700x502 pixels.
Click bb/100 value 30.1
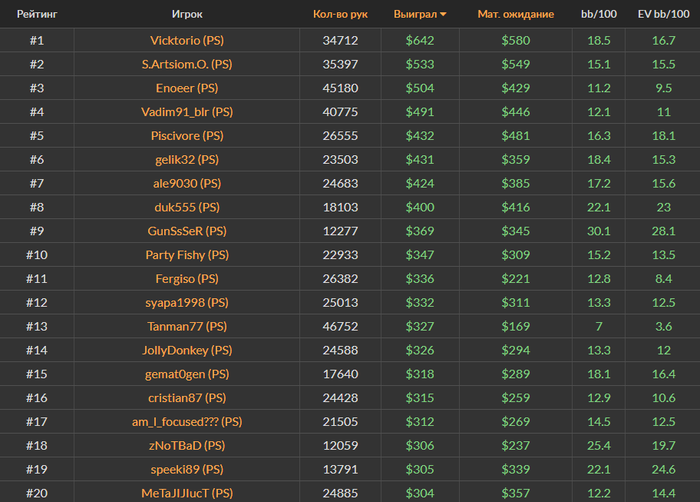(599, 231)
